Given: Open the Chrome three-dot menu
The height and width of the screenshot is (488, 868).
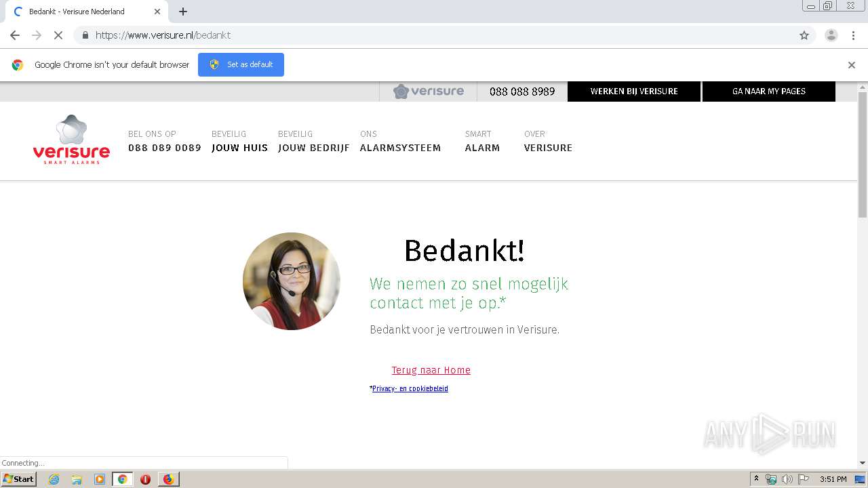Looking at the screenshot, I should coord(853,35).
